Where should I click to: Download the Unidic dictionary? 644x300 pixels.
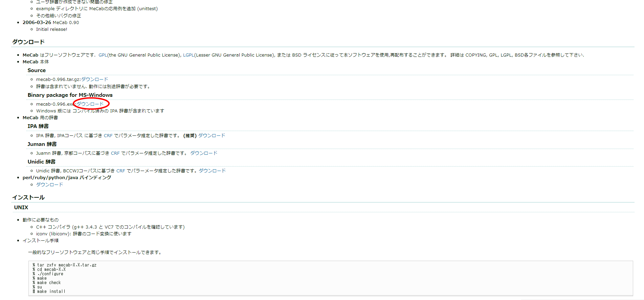[x=212, y=171]
